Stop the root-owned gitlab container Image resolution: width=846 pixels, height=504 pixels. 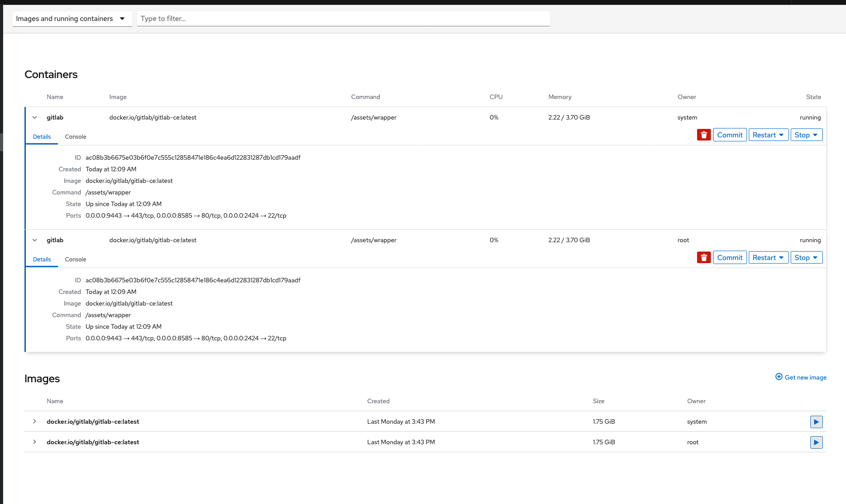pos(801,257)
